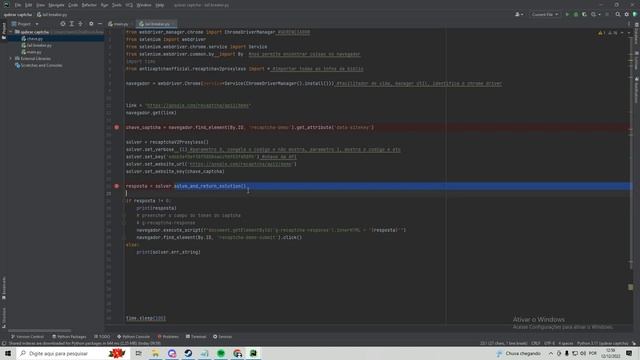Click the taskbar clock and date
This screenshot has height=360, width=640.
(611, 353)
